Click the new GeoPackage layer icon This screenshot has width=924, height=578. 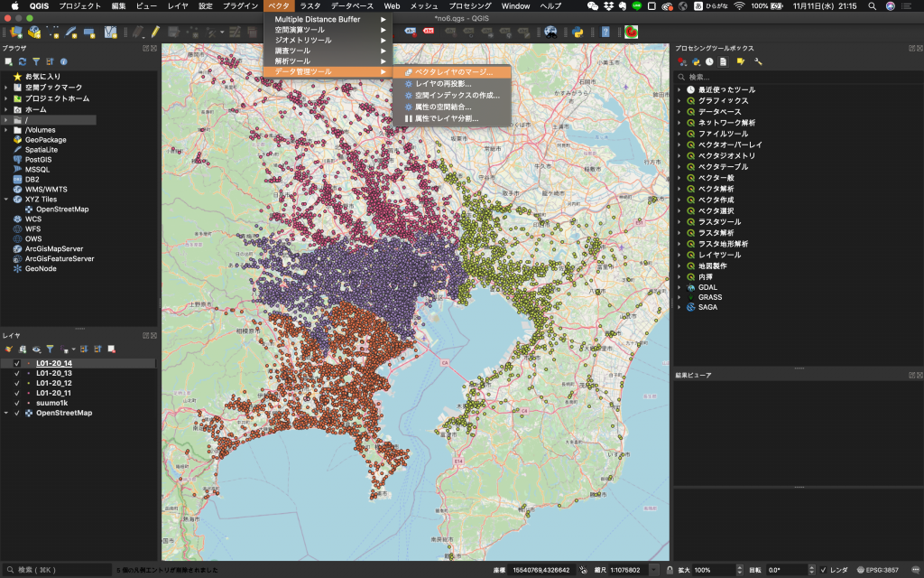(x=35, y=32)
